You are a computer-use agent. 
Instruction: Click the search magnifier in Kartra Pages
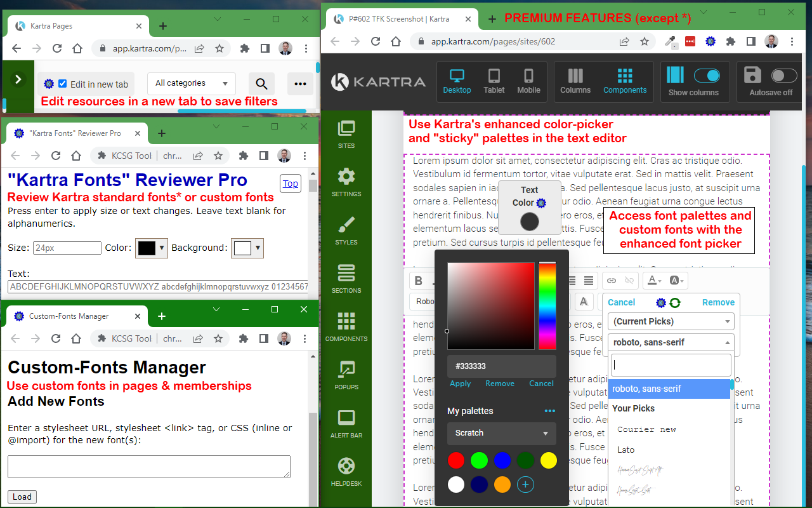(x=261, y=84)
